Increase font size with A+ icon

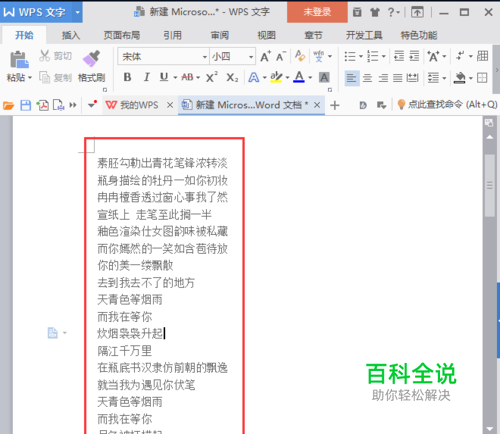pos(266,56)
